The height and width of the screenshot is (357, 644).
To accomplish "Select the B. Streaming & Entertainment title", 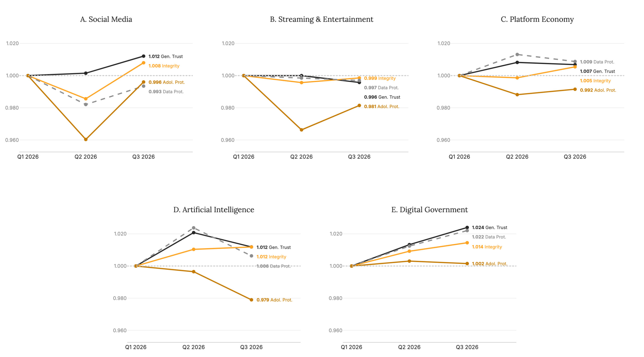I will click(x=321, y=19).
